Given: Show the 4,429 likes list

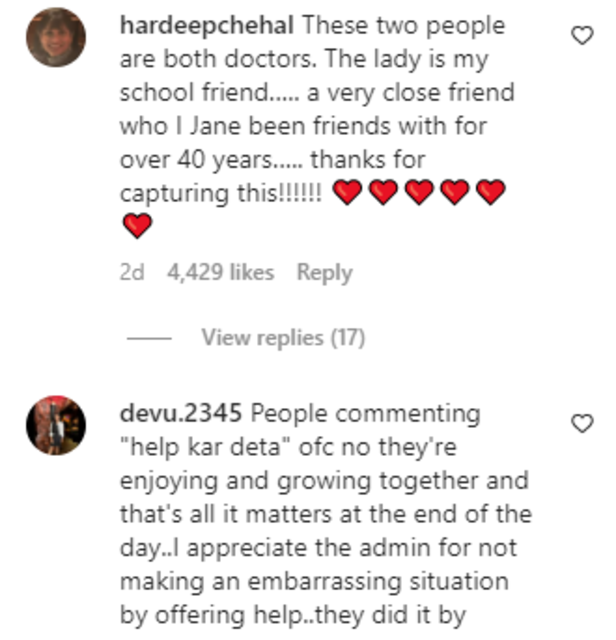Looking at the screenshot, I should [x=220, y=272].
